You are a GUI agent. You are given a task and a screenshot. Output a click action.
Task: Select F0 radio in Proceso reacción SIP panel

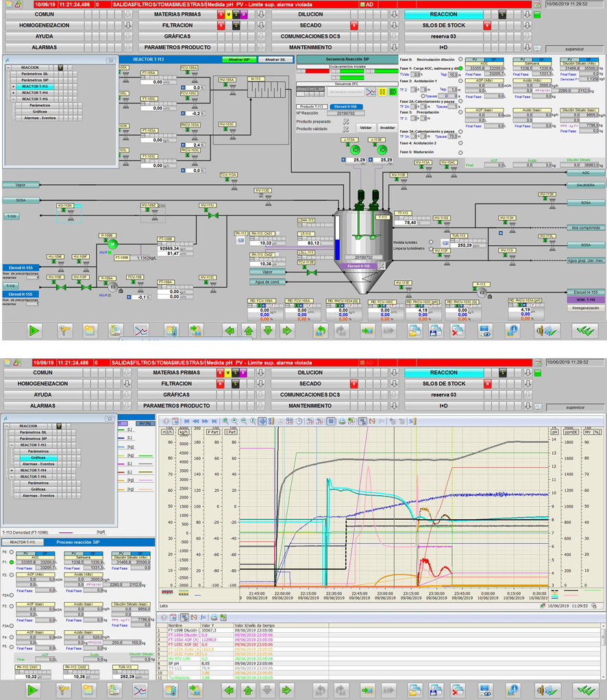pyautogui.click(x=12, y=552)
